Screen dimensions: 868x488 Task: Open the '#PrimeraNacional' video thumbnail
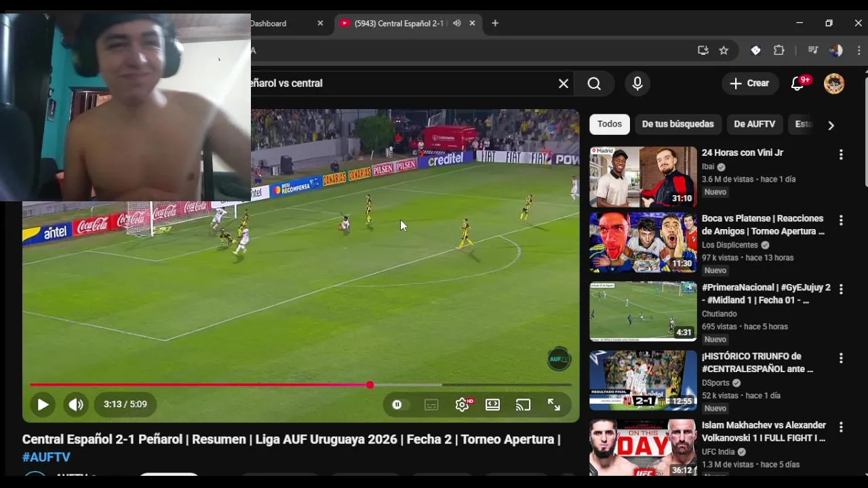643,312
